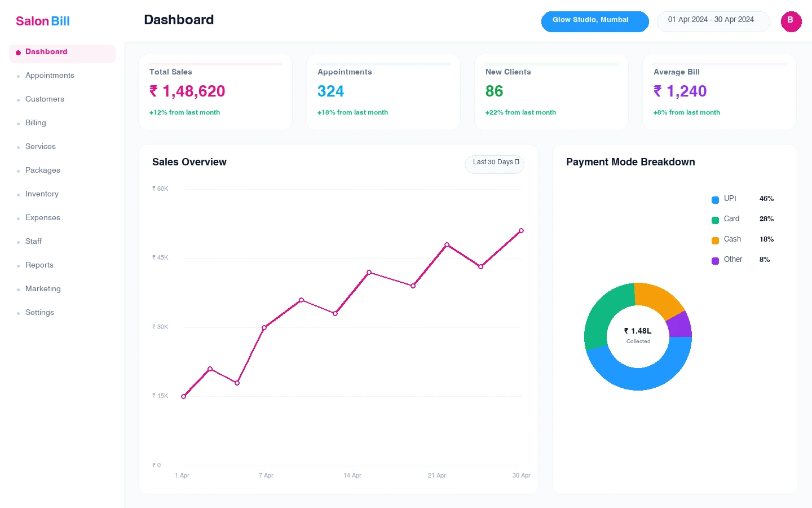
Task: Click the Cash orange legend swatch
Action: (x=715, y=240)
